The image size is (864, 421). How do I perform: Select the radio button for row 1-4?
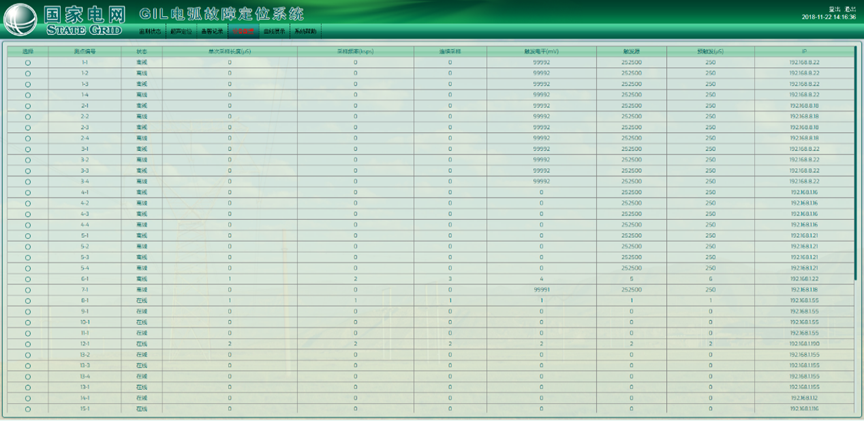28,95
